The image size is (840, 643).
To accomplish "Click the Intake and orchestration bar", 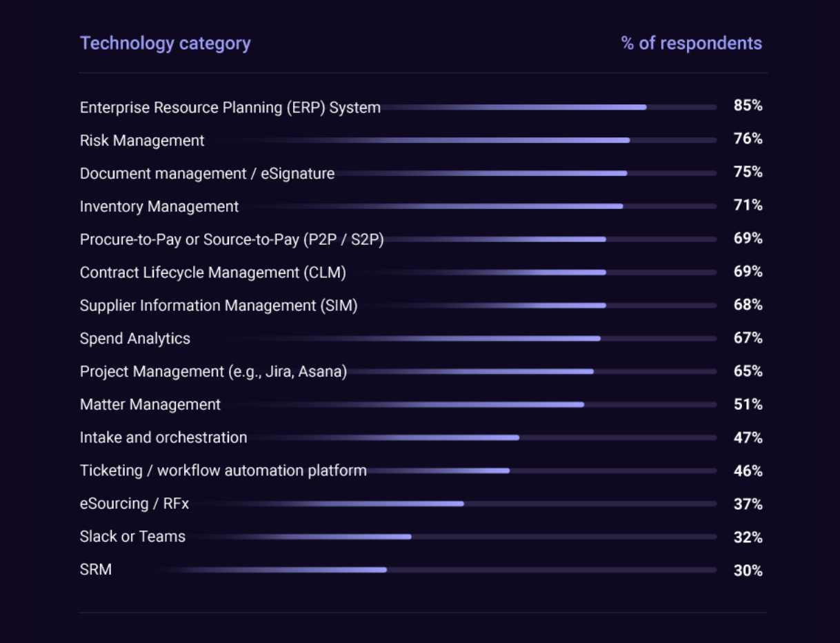I will pyautogui.click(x=483, y=437).
